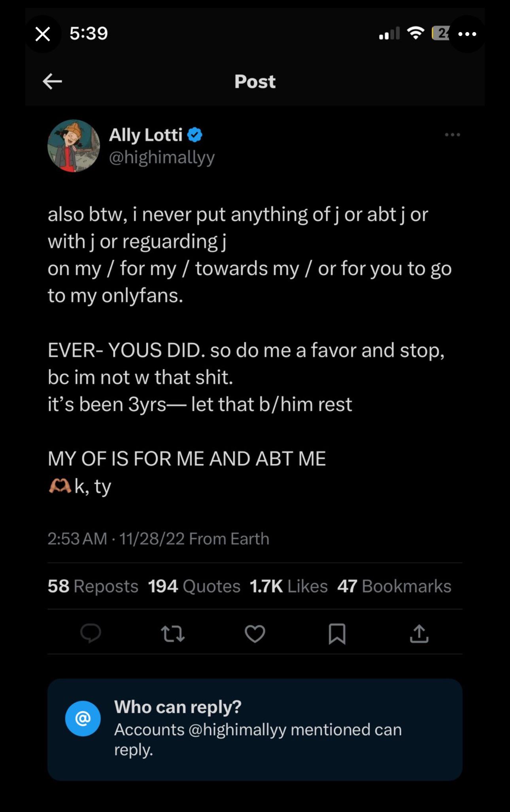Open the post timestamp 2:53 AM
510x812 pixels.
[77, 539]
